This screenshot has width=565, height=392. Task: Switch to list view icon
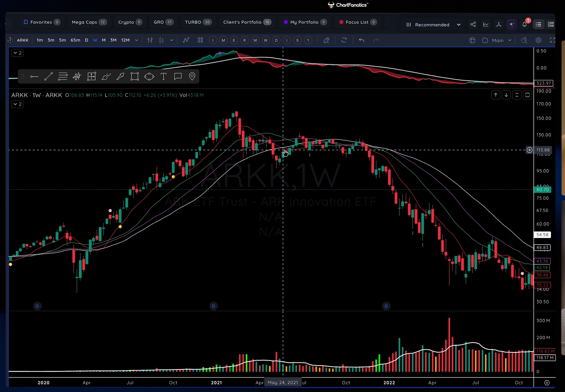(x=538, y=24)
